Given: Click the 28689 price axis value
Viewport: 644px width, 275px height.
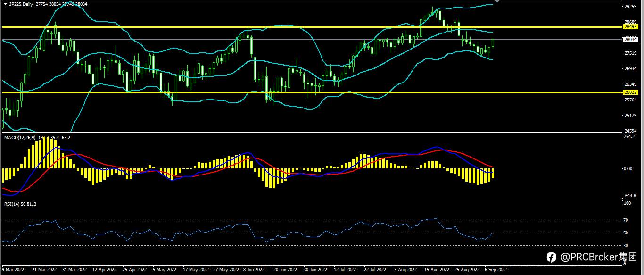Looking at the screenshot, I should pos(630,22).
